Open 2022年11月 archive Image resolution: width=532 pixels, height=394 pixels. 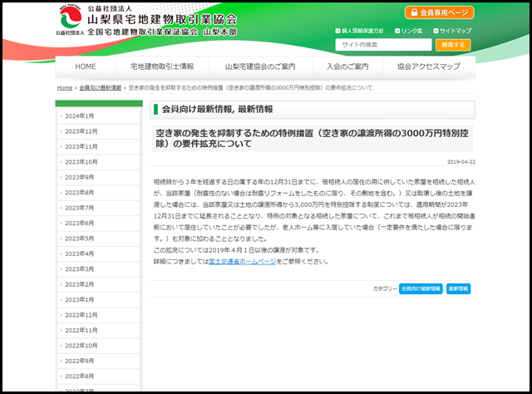(98, 330)
